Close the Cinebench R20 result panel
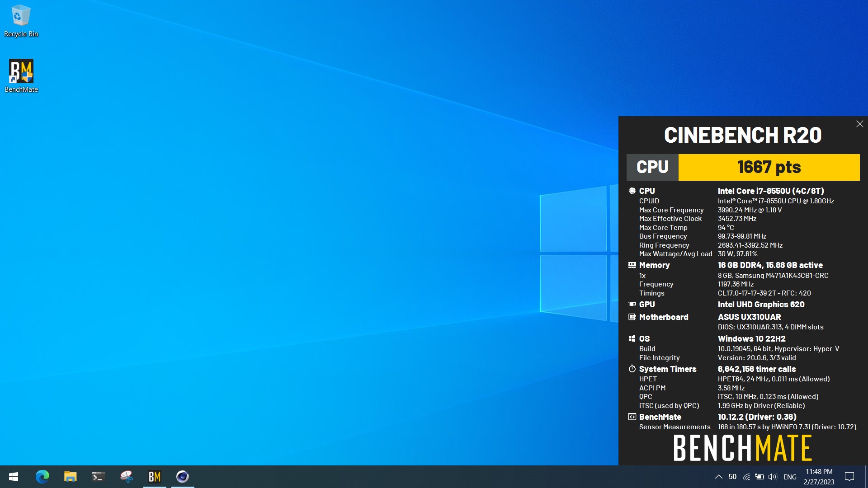Viewport: 868px width, 488px height. 859,124
